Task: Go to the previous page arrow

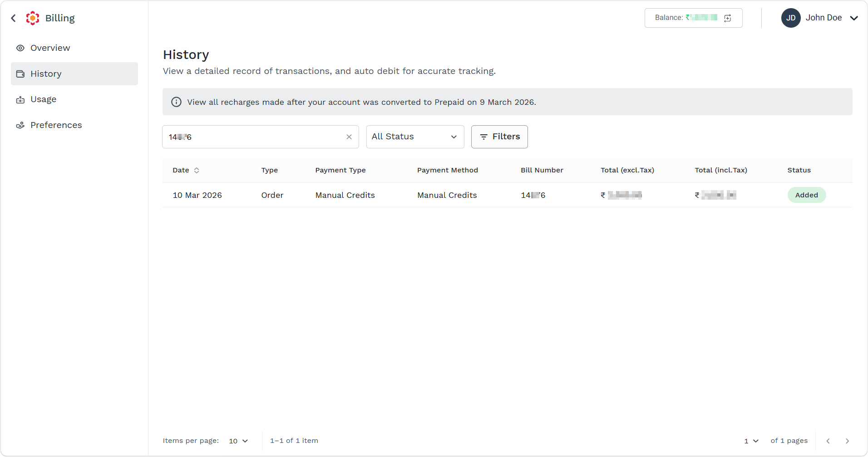Action: (828, 441)
